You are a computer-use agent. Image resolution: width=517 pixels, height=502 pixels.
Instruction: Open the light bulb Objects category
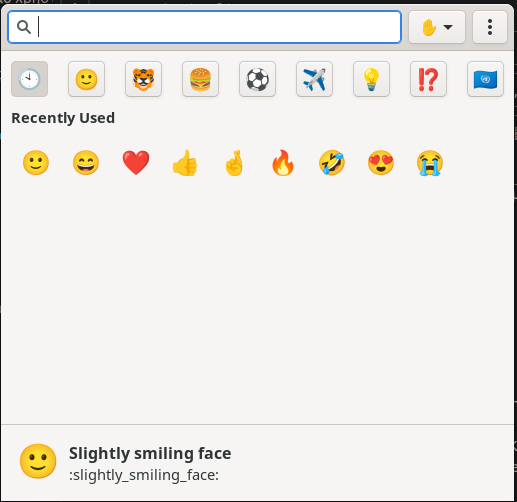coord(371,79)
